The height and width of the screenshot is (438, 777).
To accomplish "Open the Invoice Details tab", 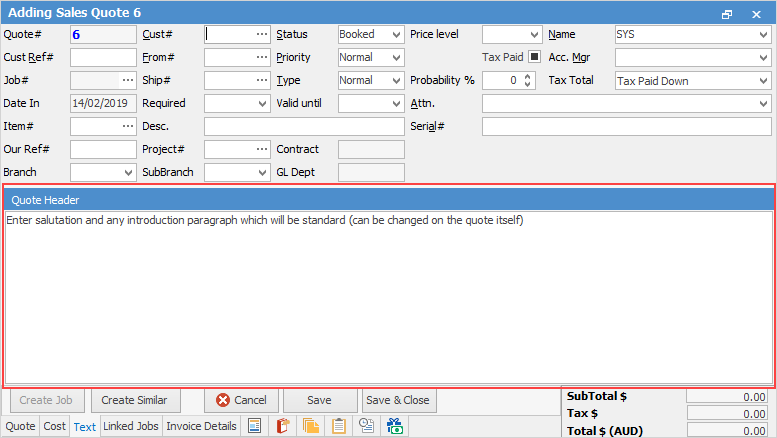I will [201, 426].
